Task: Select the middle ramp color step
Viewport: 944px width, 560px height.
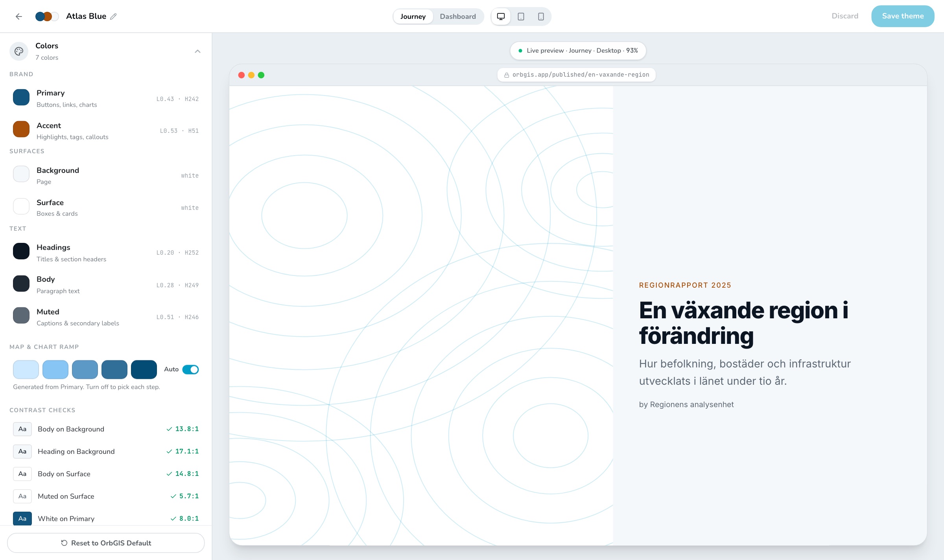Action: pyautogui.click(x=85, y=369)
